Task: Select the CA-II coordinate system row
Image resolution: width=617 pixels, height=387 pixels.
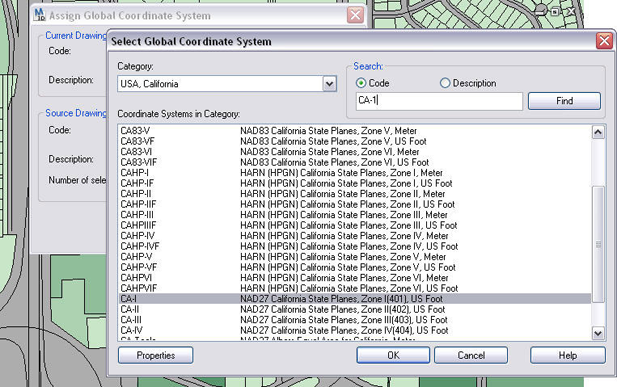Action: pos(355,309)
